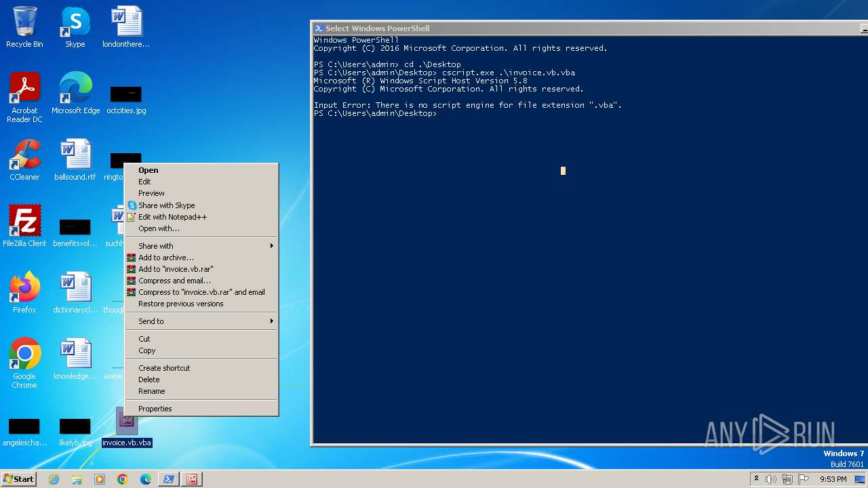Open the Recycle Bin desktop icon
The image size is (868, 488).
[24, 27]
